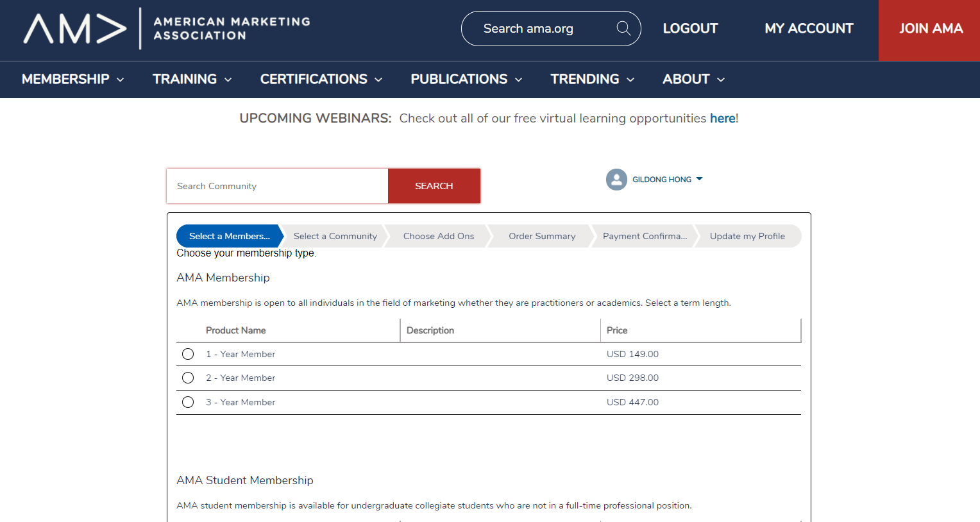Select the 1 - Year Member radio button
Viewport: 980px width, 522px height.
tap(188, 354)
